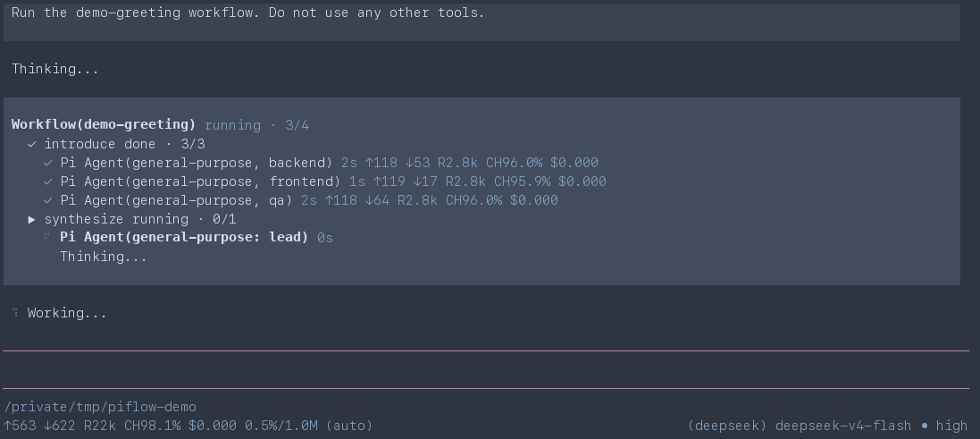Collapse the Workflow(demo-greeting) header
This screenshot has width=980, height=439.
pyautogui.click(x=103, y=125)
